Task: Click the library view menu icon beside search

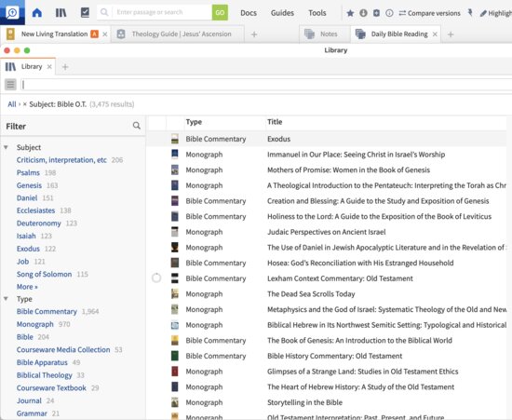Action: coord(10,85)
